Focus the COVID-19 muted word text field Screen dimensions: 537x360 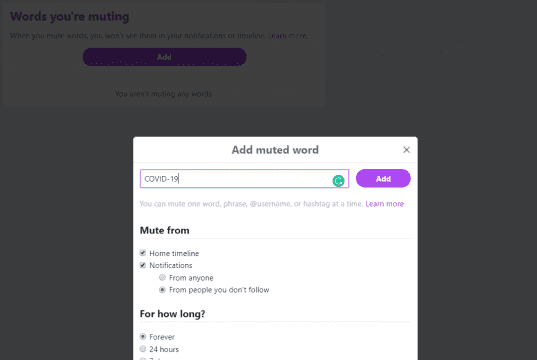point(244,178)
